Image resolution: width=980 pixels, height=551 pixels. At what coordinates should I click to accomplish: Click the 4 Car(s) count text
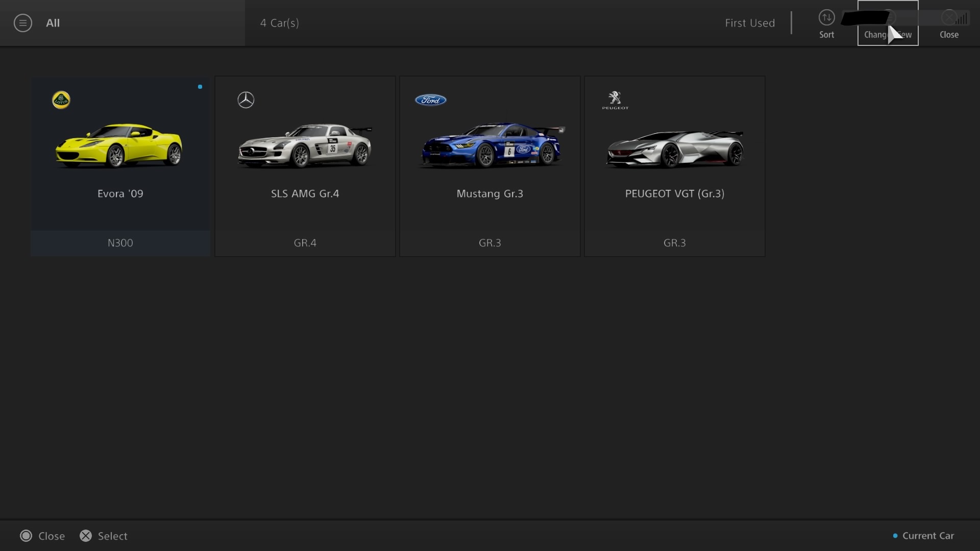coord(280,23)
